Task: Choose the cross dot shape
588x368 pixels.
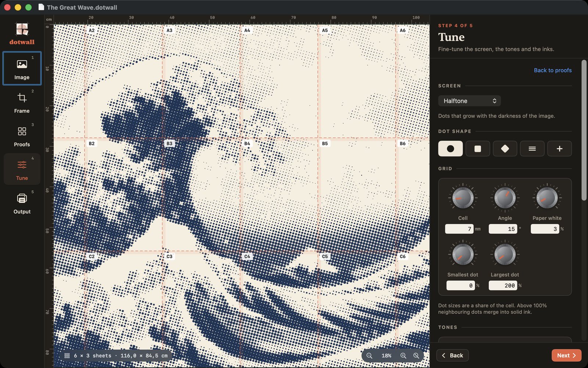Action: [x=559, y=149]
